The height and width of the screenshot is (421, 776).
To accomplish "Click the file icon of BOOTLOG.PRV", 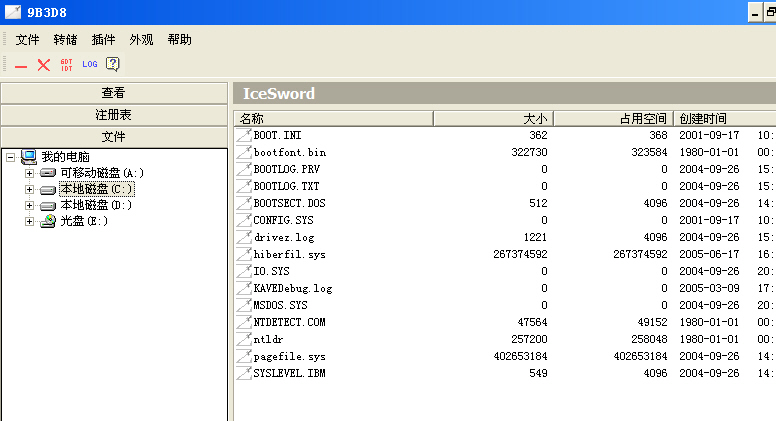I will (243, 169).
